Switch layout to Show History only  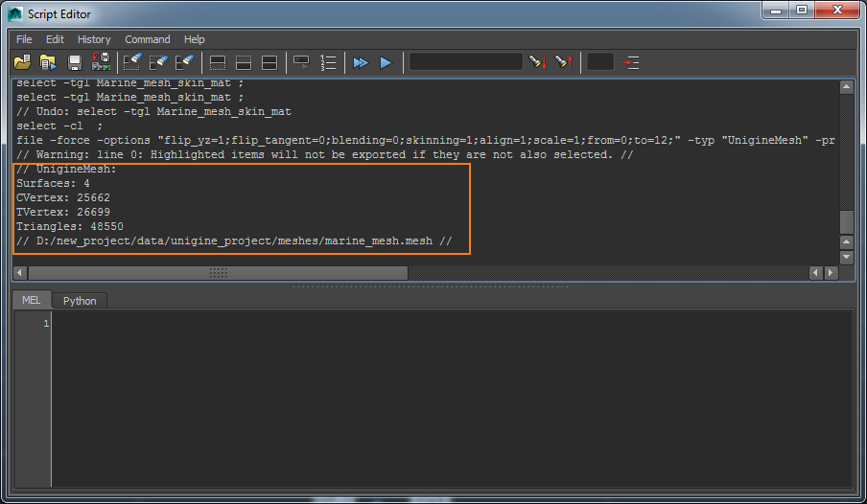[x=218, y=62]
